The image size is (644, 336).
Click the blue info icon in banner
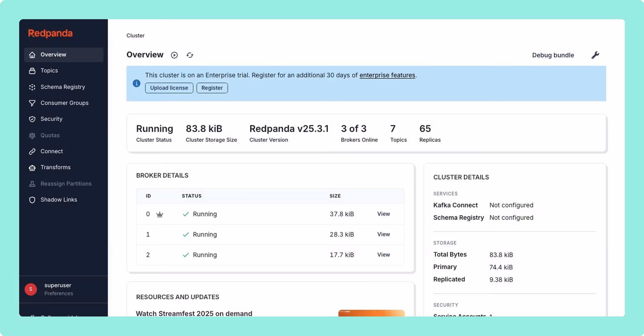pos(136,83)
